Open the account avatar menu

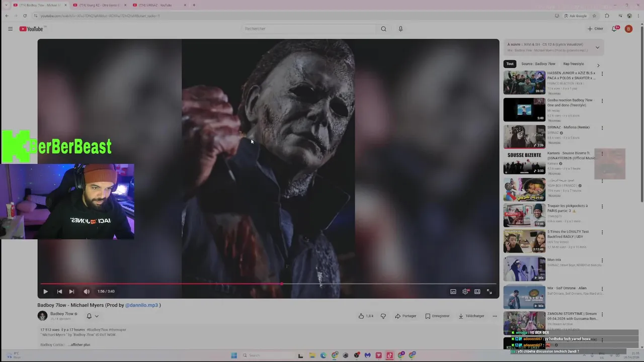(628, 29)
